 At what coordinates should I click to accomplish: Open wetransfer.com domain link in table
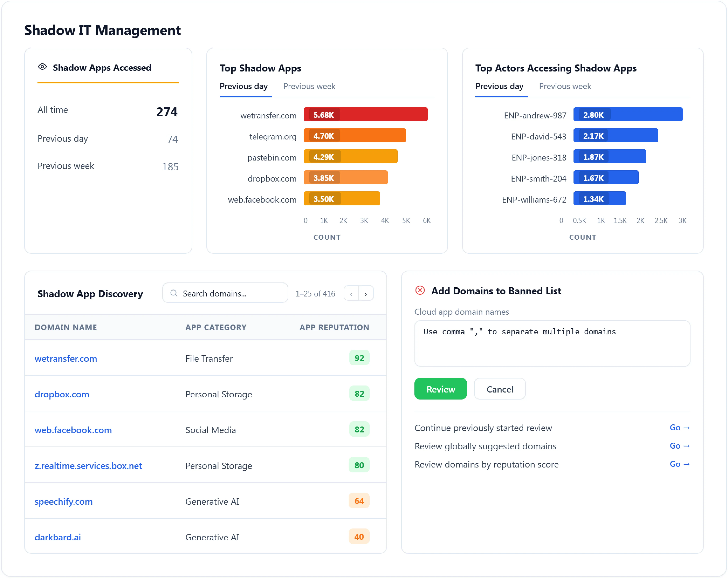click(x=66, y=358)
